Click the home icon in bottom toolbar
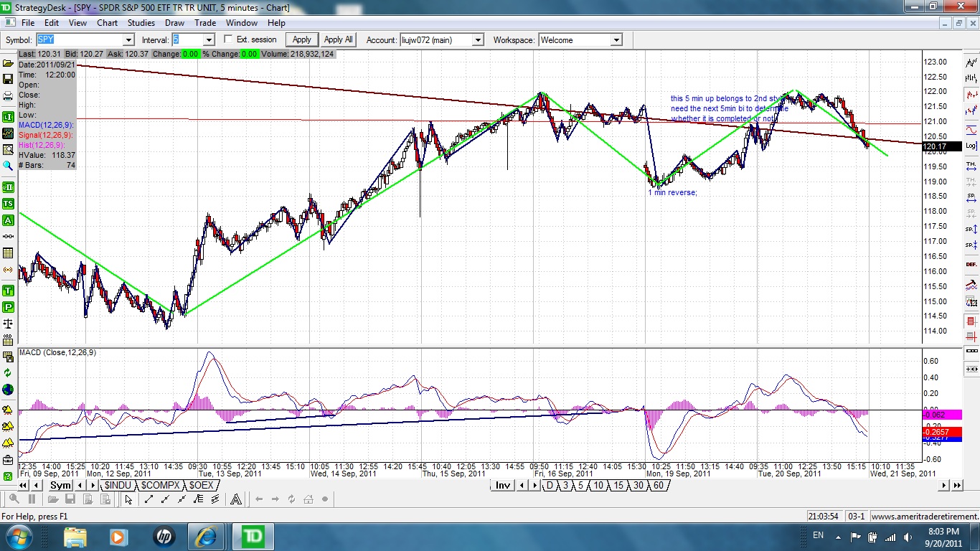Image resolution: width=980 pixels, height=551 pixels. 308,499
